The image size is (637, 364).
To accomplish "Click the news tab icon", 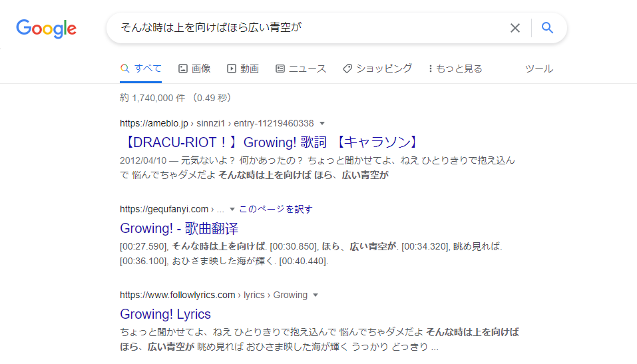I will [x=280, y=69].
